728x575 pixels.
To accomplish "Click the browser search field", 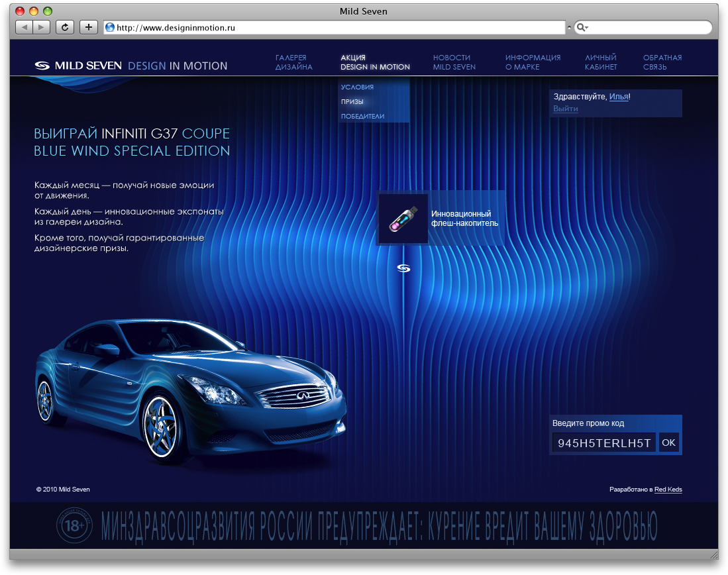I will (x=643, y=27).
